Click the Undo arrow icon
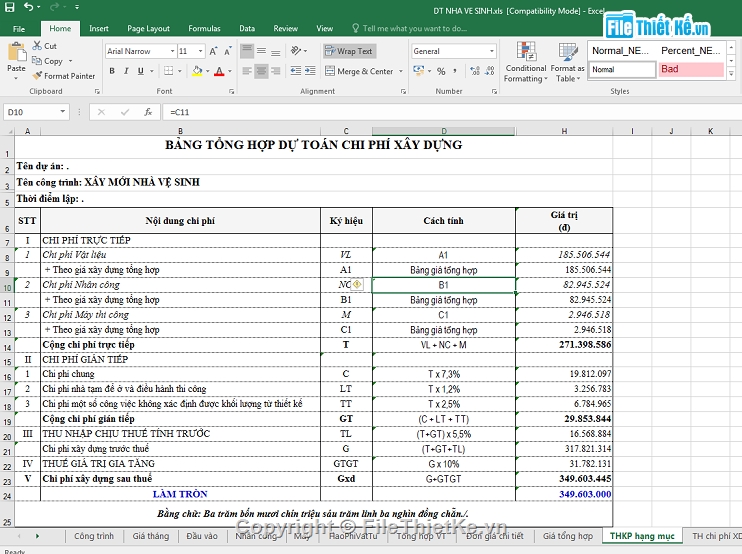Viewport: 742px width, 554px height. 29,7
